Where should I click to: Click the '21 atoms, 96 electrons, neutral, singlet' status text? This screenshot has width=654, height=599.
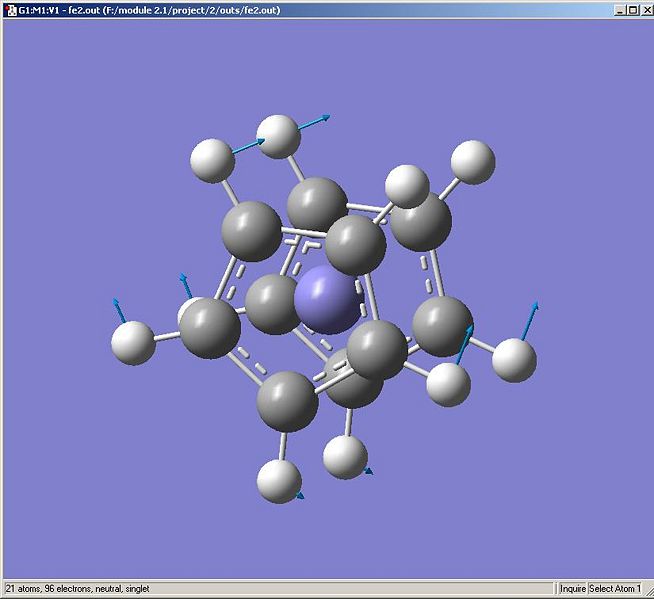pos(78,589)
